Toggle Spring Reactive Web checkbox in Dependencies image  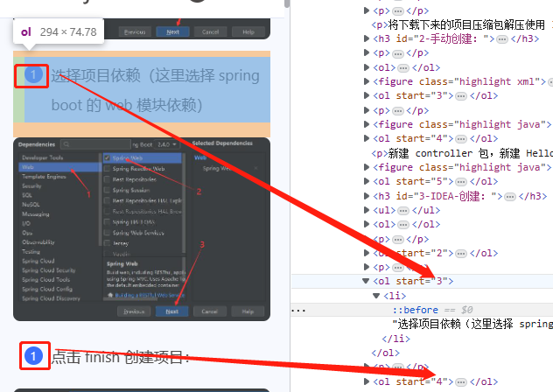pos(107,169)
